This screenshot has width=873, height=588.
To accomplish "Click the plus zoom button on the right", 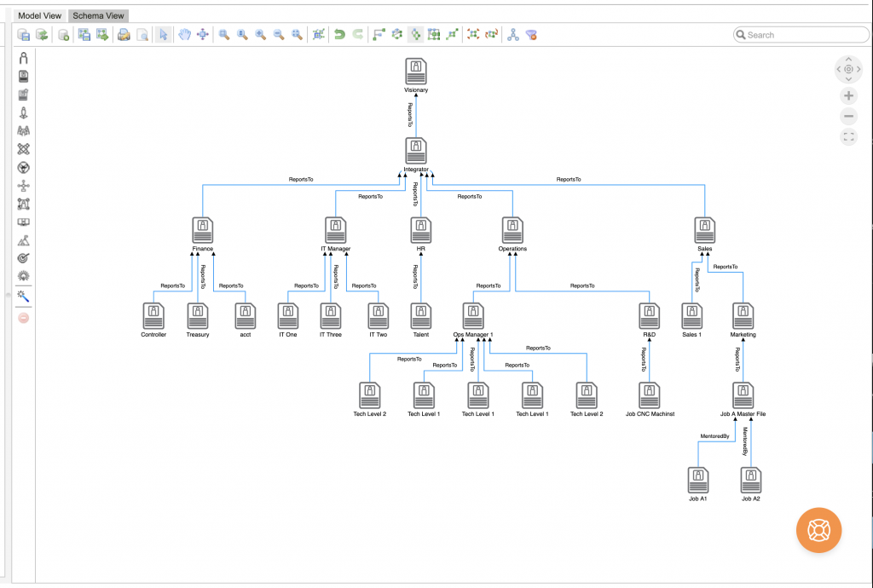I will click(x=848, y=95).
